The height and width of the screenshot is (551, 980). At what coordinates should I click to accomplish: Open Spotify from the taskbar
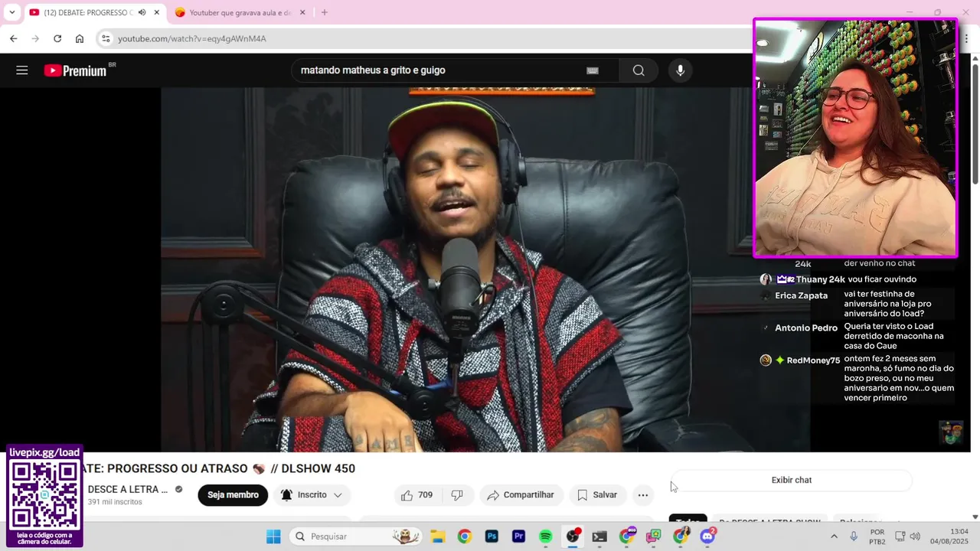(x=545, y=536)
